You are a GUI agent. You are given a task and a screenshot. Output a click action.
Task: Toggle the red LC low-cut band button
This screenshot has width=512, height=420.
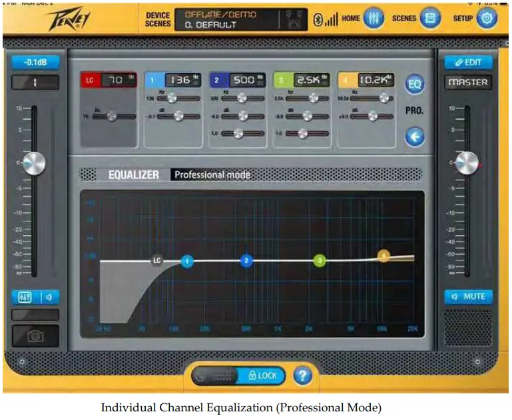click(x=90, y=81)
